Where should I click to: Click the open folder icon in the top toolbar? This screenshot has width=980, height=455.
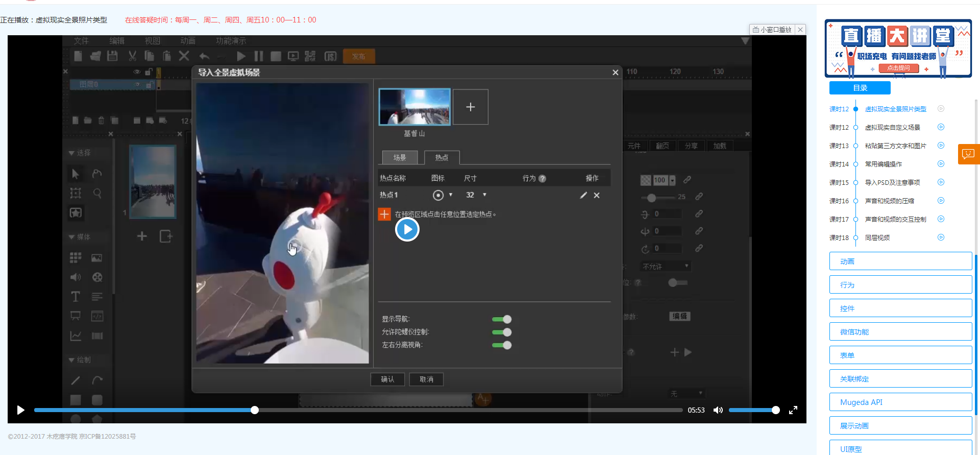(95, 56)
